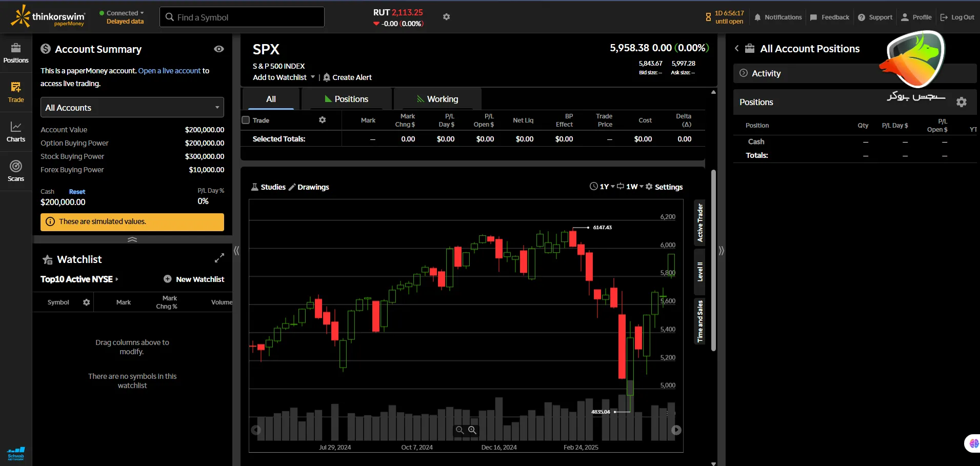Select the Positions tab above the chart
Screen dimensions: 980x466
click(347, 98)
